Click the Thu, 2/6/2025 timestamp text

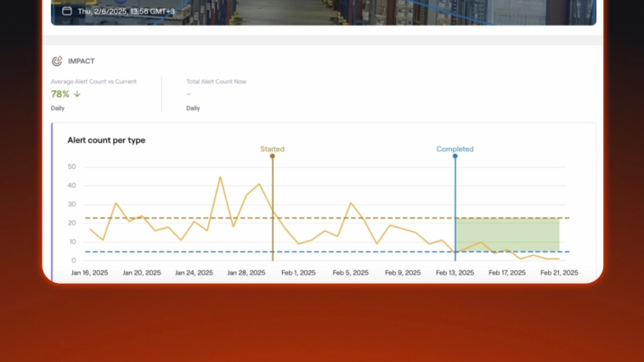(127, 12)
